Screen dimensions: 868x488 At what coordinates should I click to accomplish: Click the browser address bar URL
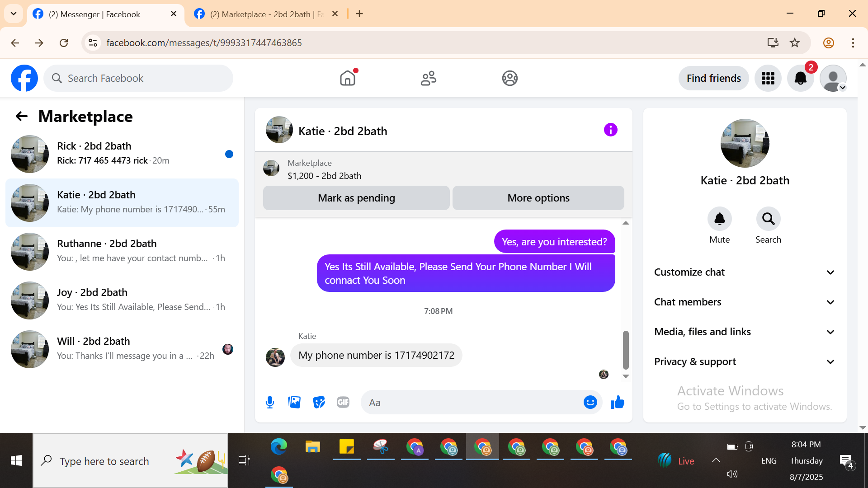coord(204,43)
